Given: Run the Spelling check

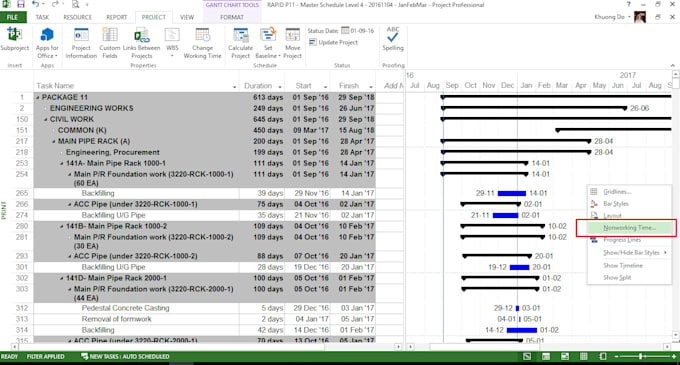Looking at the screenshot, I should 393,39.
